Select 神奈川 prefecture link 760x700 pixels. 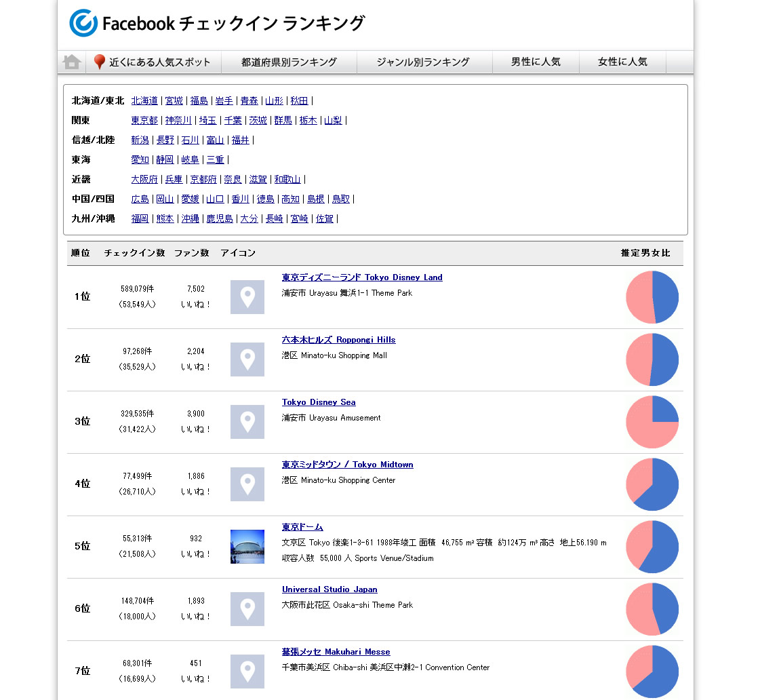click(178, 120)
